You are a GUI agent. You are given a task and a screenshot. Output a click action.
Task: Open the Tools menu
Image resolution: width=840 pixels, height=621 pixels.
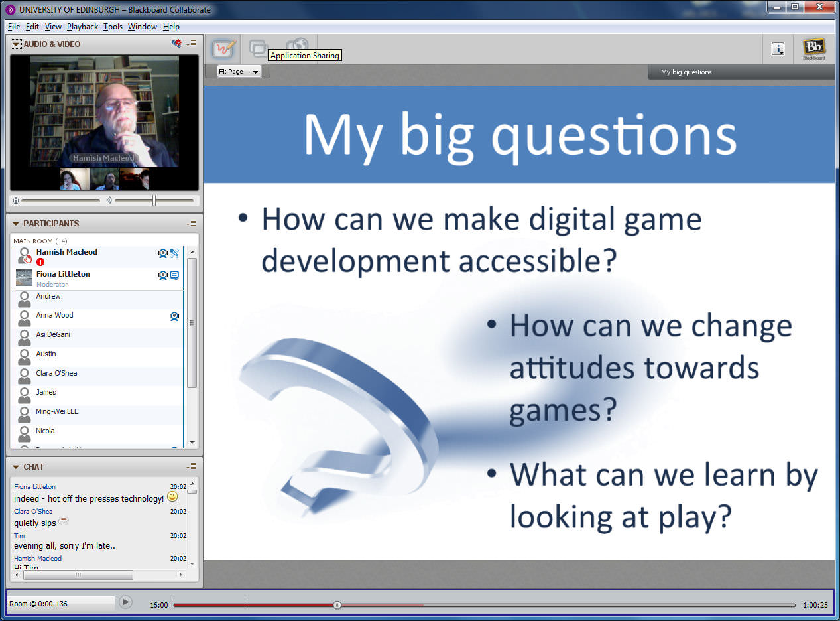click(113, 27)
